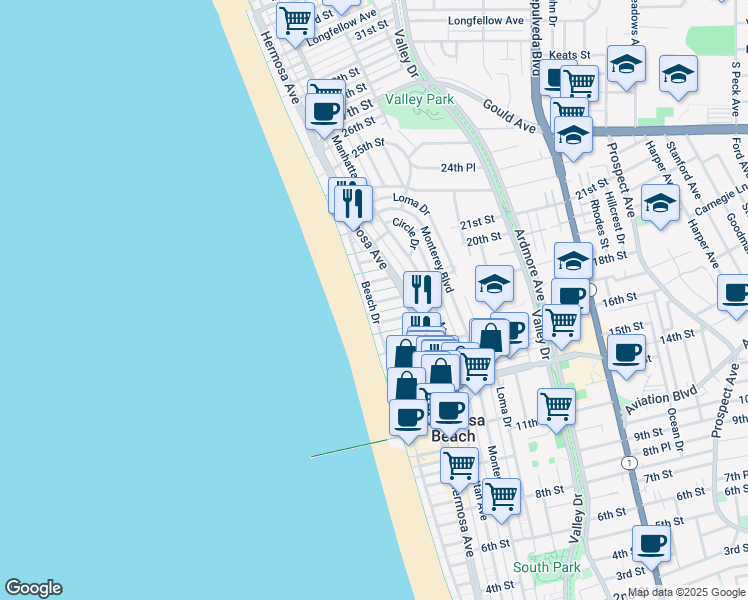The width and height of the screenshot is (748, 600).
Task: Select the shopping cart marker beside 11th St
Action: [x=556, y=408]
